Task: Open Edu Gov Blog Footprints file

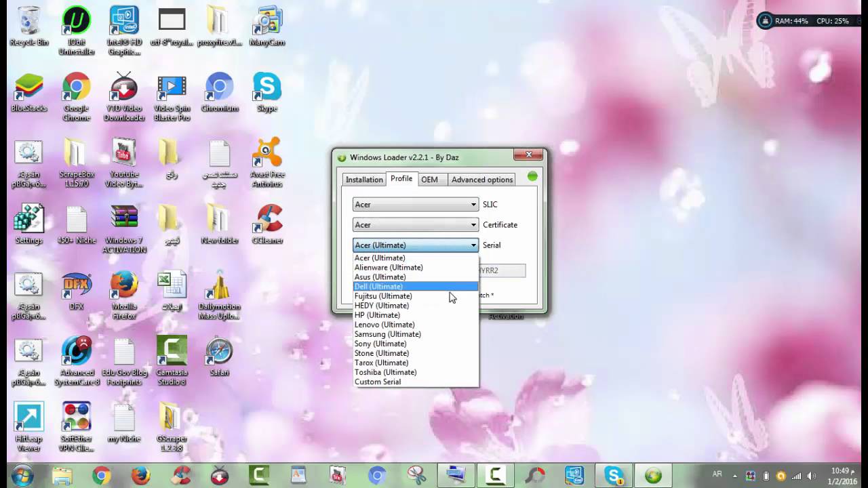Action: 124,361
